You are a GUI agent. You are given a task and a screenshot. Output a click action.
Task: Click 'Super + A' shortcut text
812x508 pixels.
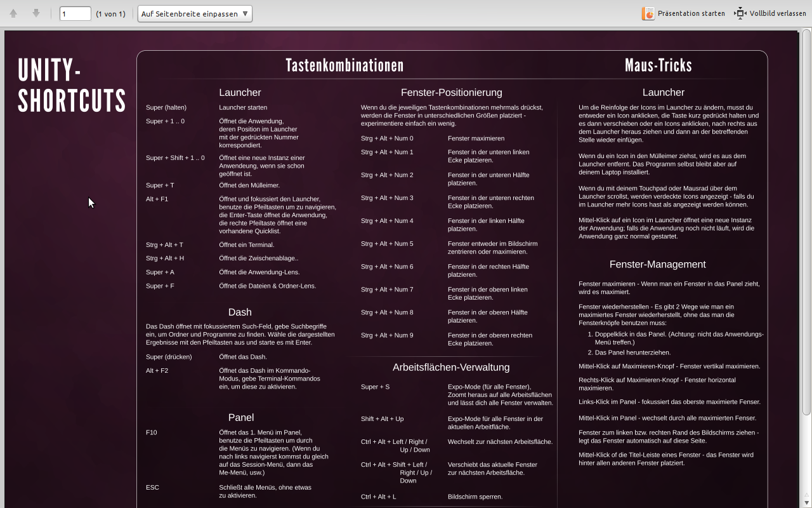[x=160, y=272]
